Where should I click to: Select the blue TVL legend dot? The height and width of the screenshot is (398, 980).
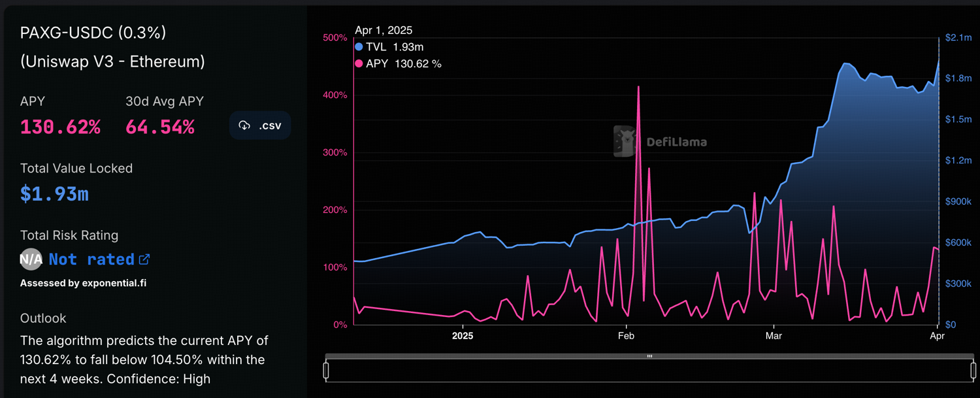(359, 46)
